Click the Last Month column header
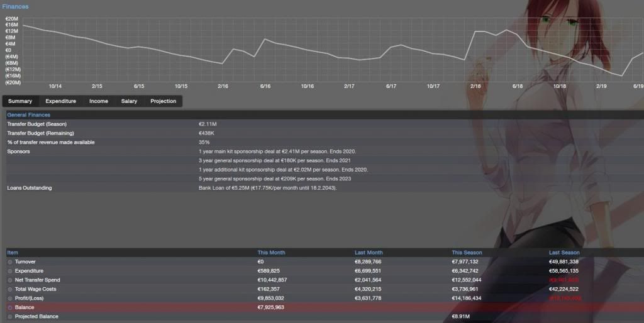The image size is (644, 323). point(369,253)
